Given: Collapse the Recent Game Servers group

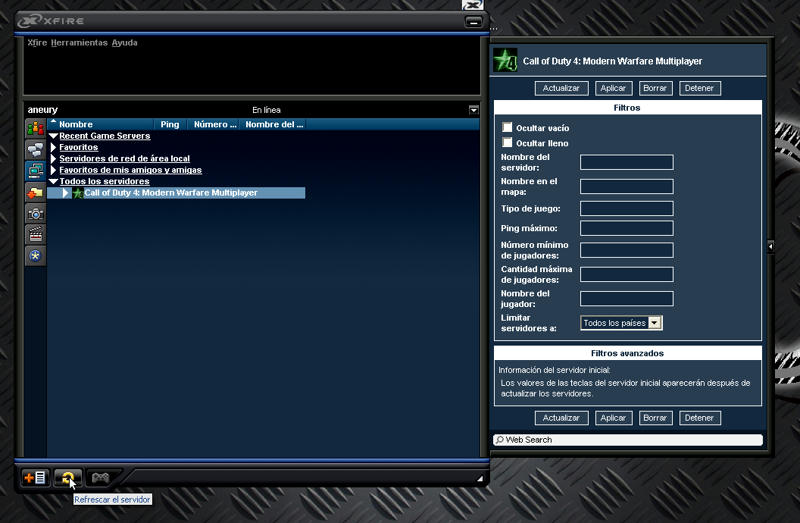Looking at the screenshot, I should 53,136.
